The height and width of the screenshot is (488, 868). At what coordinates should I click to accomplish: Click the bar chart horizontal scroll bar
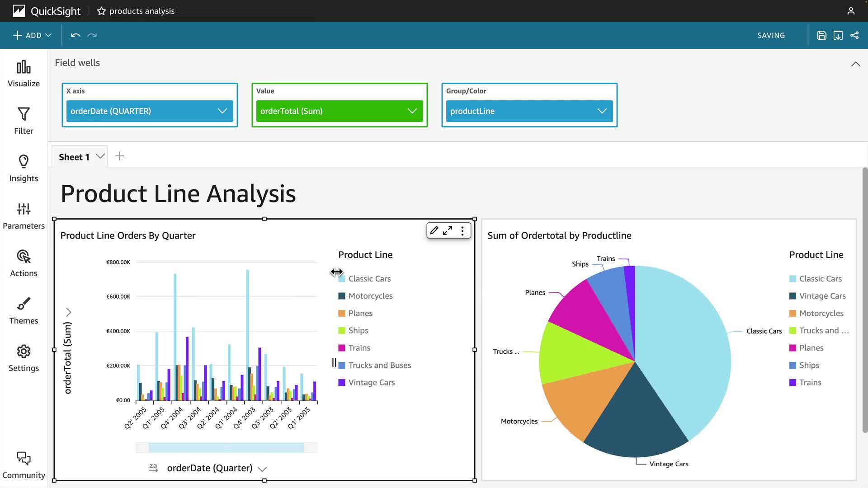click(x=226, y=448)
